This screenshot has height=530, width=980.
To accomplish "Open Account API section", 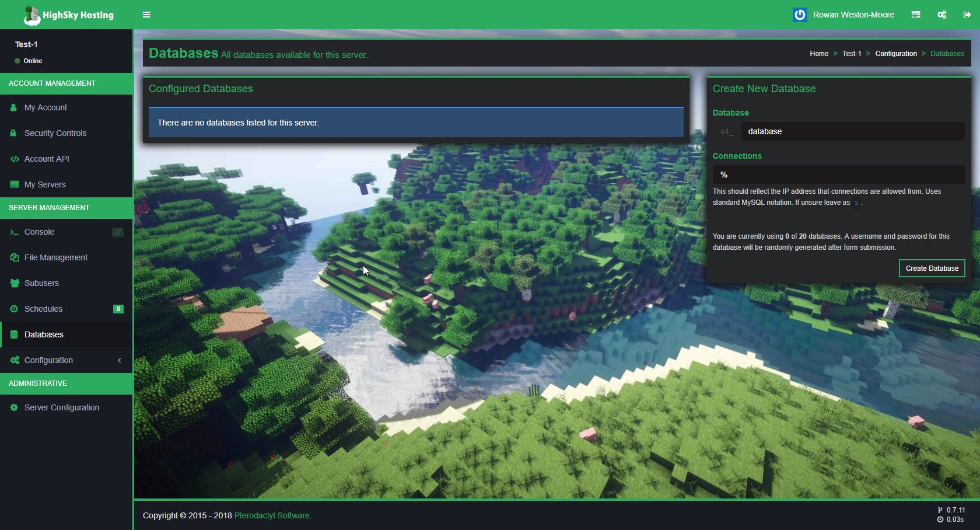I will (x=47, y=159).
